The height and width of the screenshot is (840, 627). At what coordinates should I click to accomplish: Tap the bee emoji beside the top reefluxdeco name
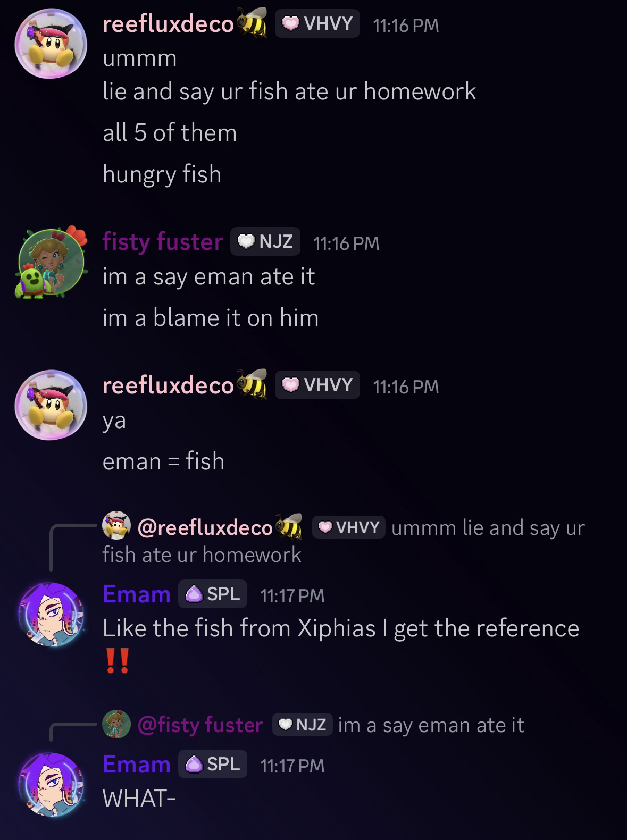coord(252,22)
